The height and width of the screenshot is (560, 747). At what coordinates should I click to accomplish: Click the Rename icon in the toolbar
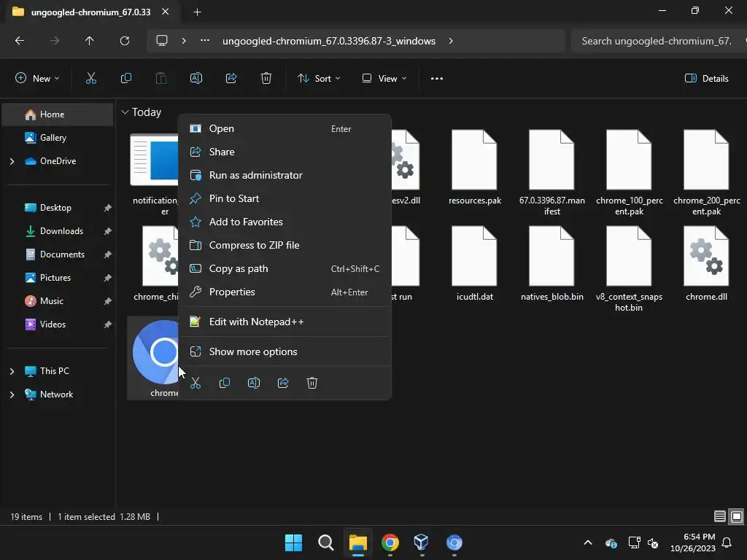pyautogui.click(x=196, y=79)
